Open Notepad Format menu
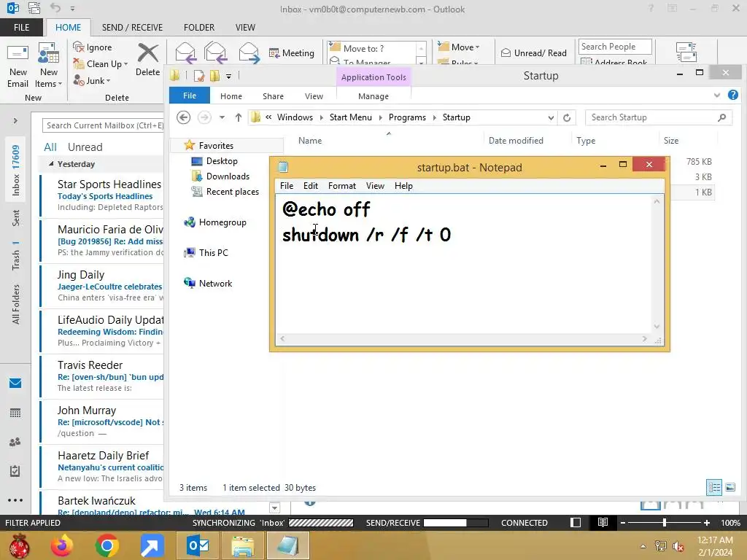Image resolution: width=747 pixels, height=560 pixels. tap(342, 186)
